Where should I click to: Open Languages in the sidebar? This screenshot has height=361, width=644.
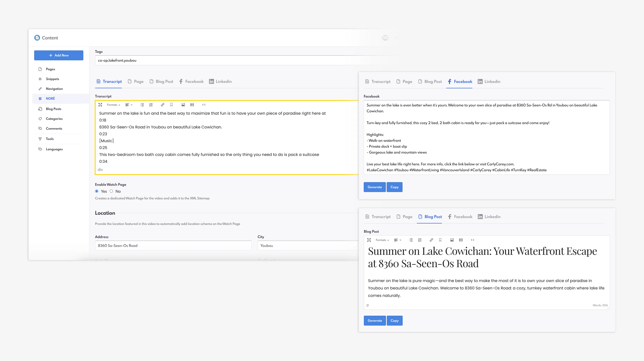point(54,149)
